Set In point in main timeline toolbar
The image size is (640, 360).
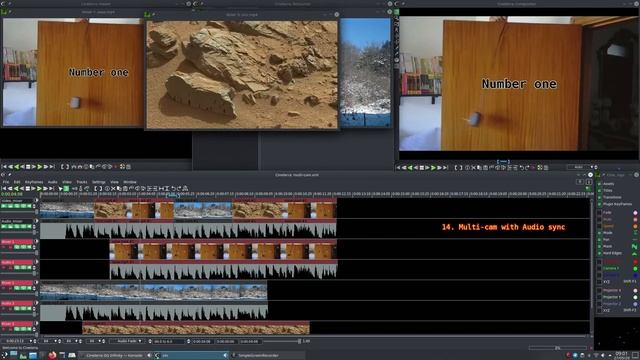[96, 188]
